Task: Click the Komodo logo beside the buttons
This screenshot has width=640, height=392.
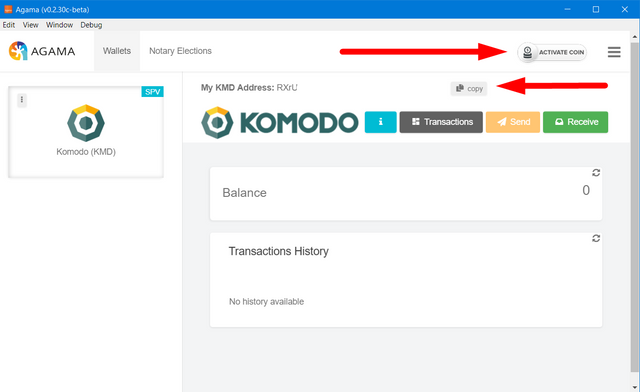Action: (280, 122)
